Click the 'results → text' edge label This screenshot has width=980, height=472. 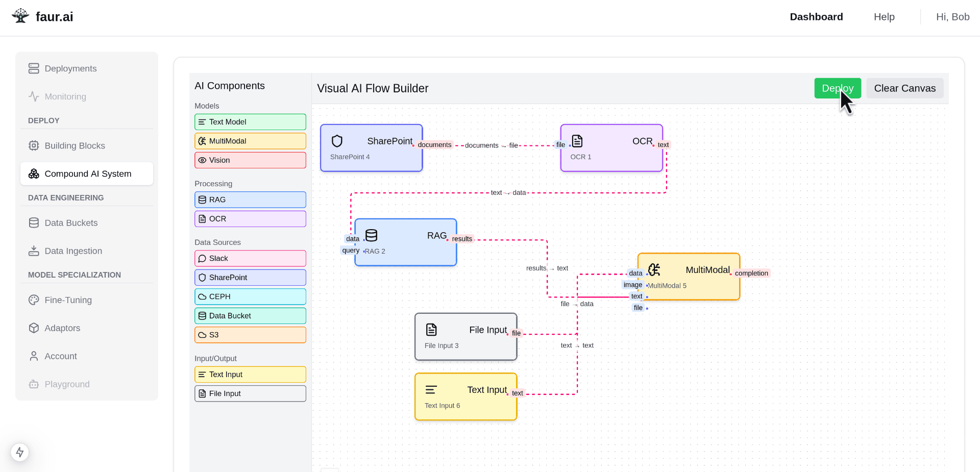click(x=547, y=268)
